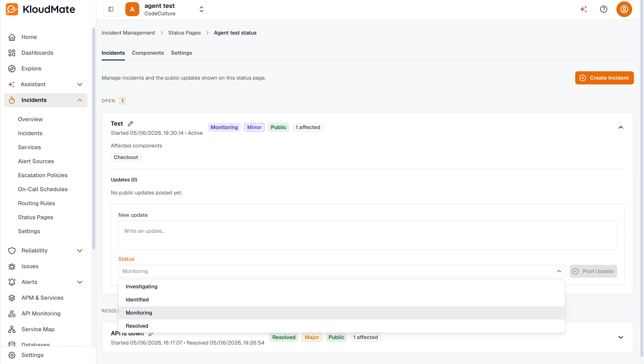
Task: Click the Service Map nodes icon
Action: (x=12, y=329)
